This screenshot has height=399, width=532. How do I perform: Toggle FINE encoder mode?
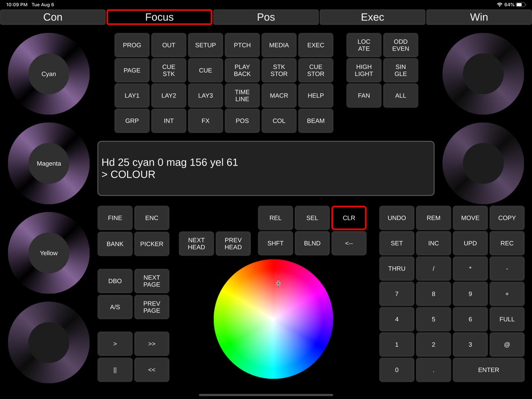pyautogui.click(x=115, y=218)
